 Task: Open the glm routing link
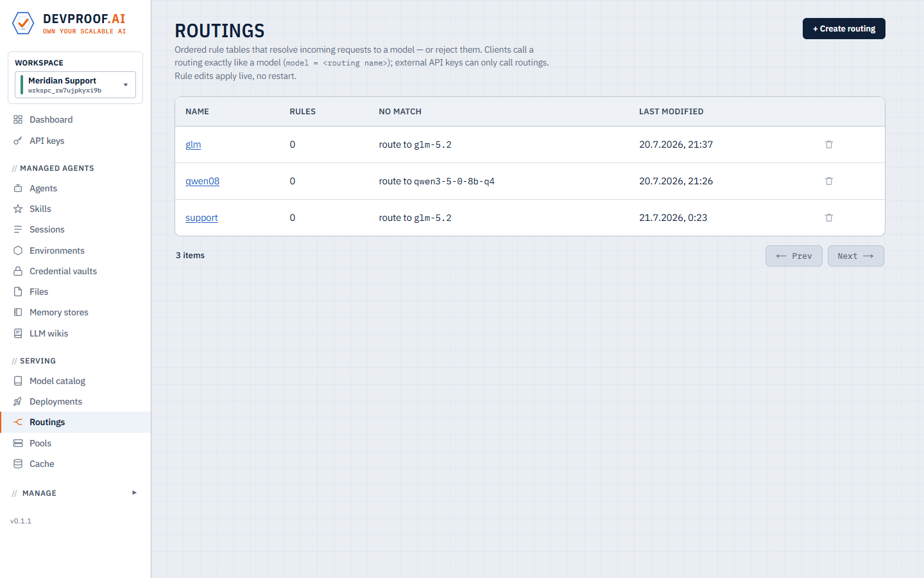pos(193,144)
